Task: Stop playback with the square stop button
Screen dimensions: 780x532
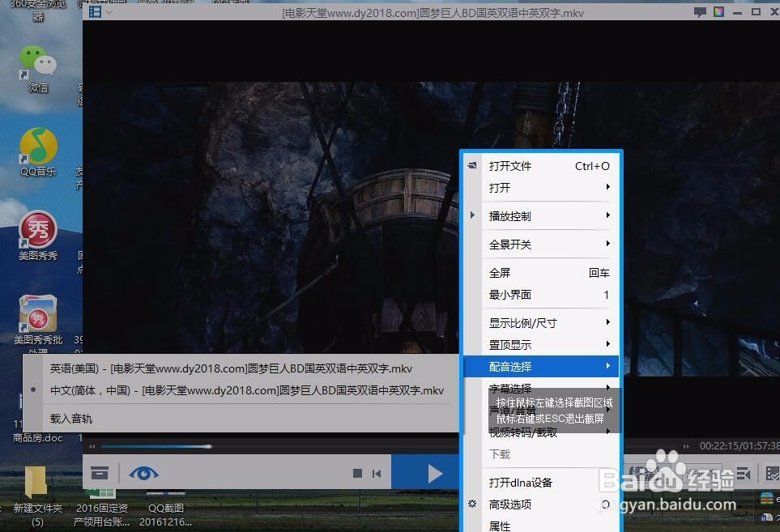Action: [x=357, y=474]
